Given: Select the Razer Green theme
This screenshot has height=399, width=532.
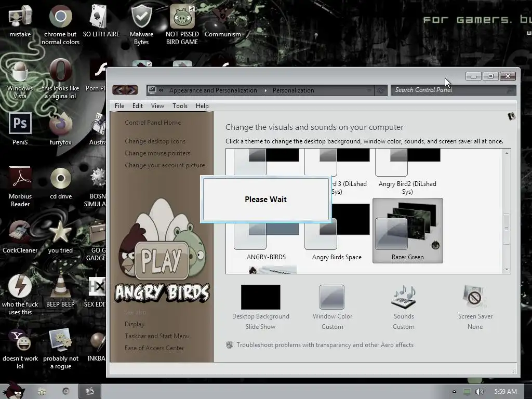Looking at the screenshot, I should point(407,231).
